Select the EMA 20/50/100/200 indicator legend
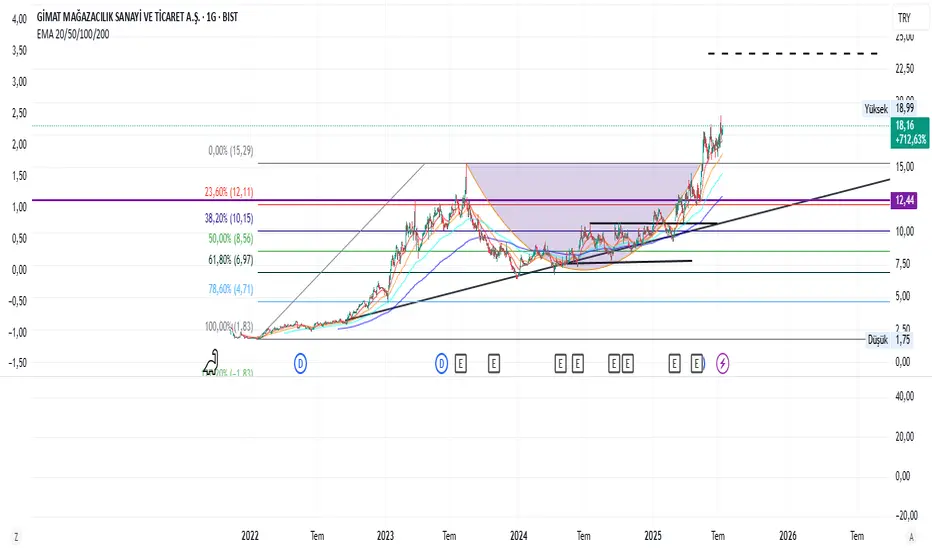 73,34
